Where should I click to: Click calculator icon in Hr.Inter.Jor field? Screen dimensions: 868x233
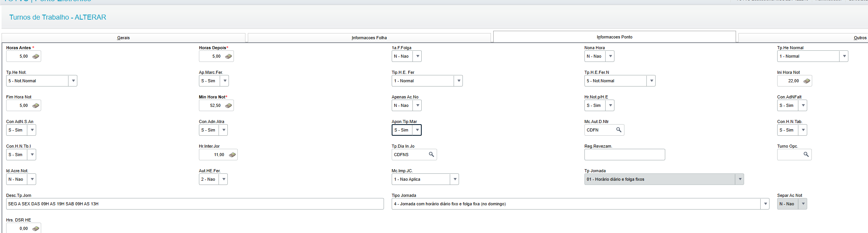point(232,155)
